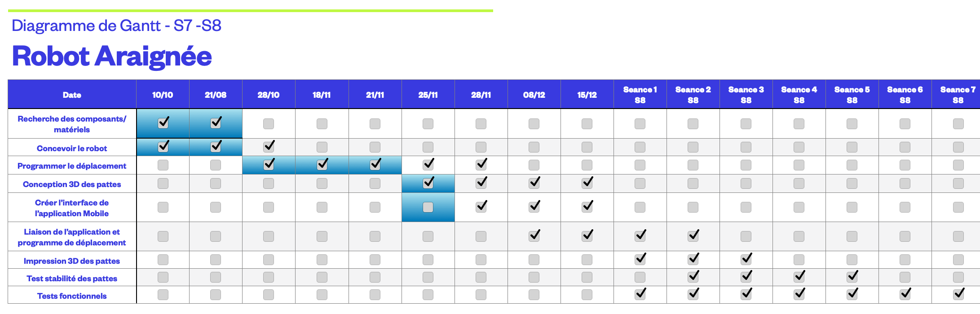
Task: Click the "25/11" column header
Action: (x=428, y=95)
